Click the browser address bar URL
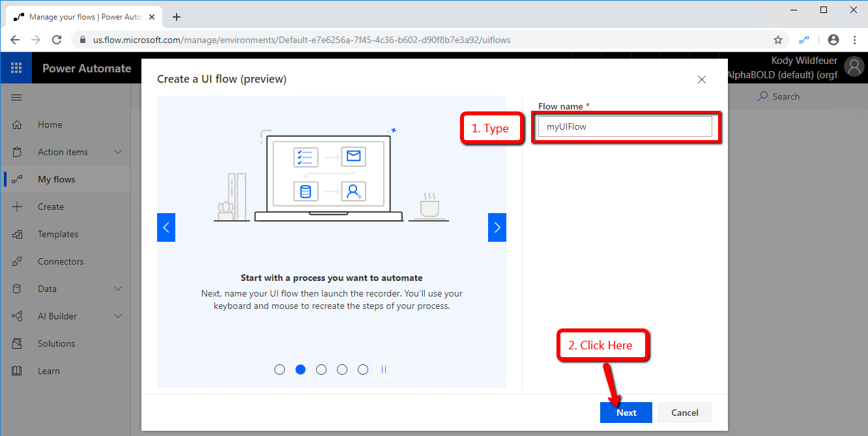Image resolution: width=868 pixels, height=436 pixels. 302,40
